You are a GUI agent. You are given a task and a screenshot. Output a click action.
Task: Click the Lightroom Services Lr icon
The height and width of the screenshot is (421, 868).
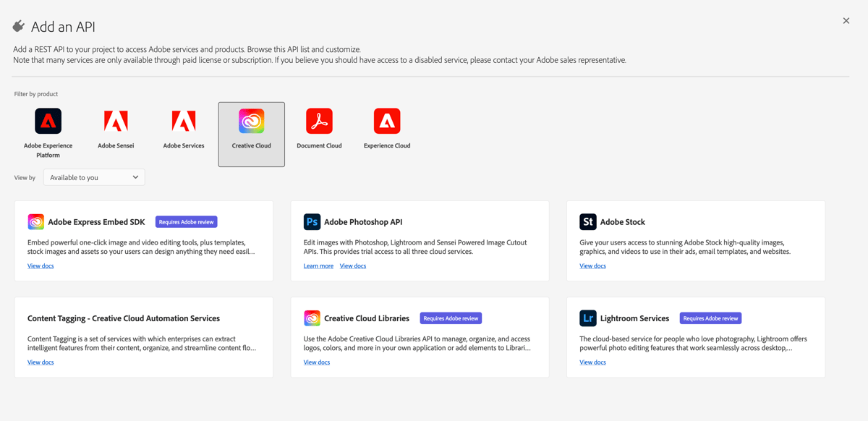587,318
